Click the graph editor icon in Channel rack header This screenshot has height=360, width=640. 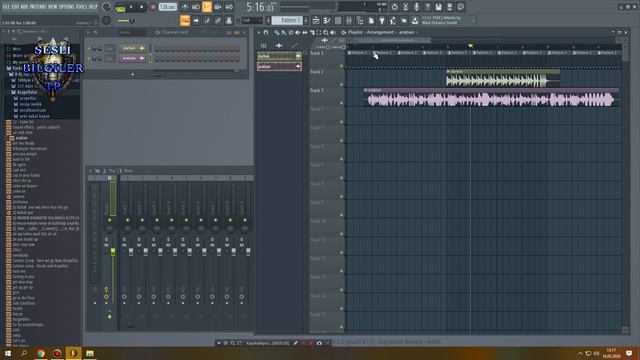tap(229, 32)
